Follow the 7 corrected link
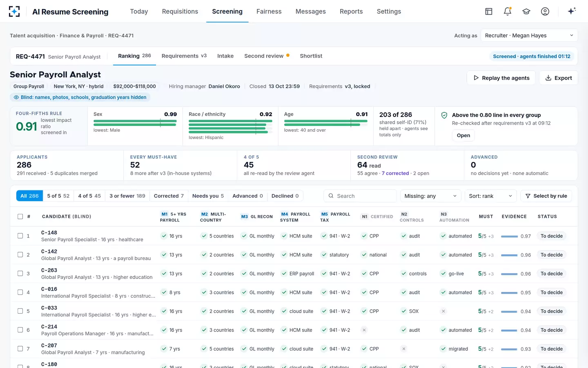Image resolution: width=588 pixels, height=368 pixels. tap(395, 173)
